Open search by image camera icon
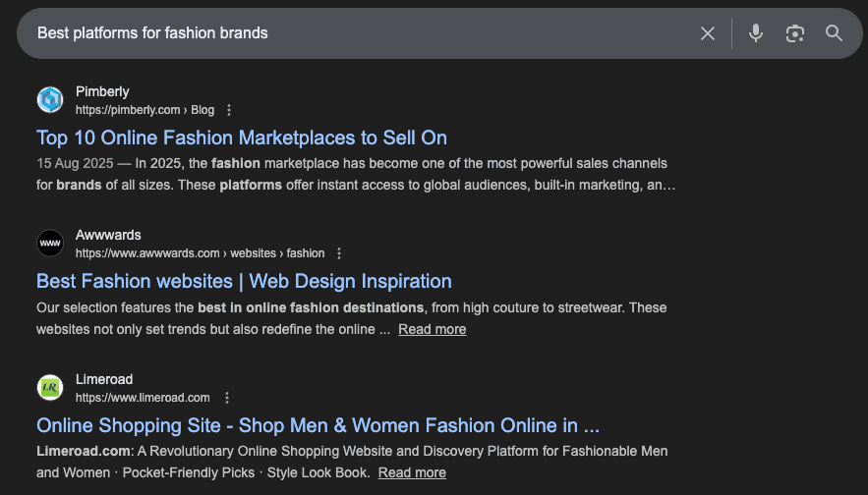 click(x=795, y=33)
